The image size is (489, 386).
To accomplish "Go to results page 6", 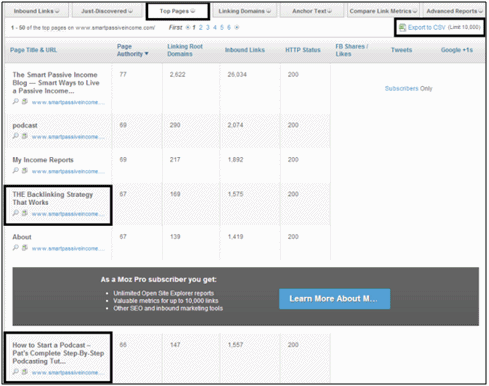I will pos(229,27).
